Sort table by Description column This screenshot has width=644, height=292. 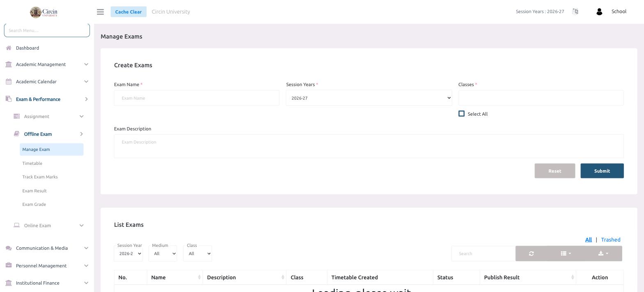pos(245,278)
